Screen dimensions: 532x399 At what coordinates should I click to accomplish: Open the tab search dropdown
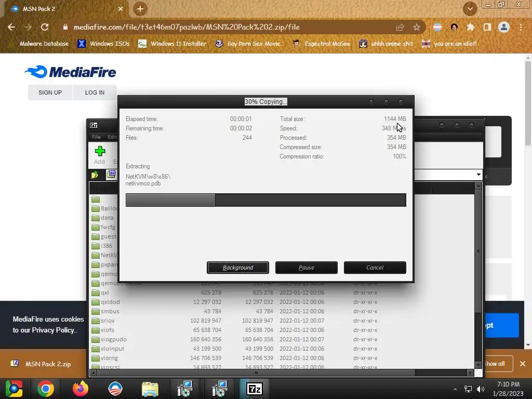[470, 9]
